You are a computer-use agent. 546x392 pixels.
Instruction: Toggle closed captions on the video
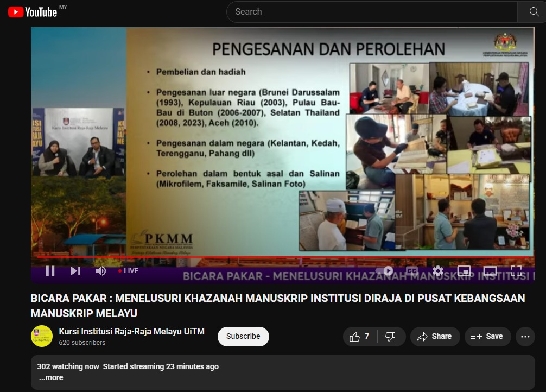[412, 270]
